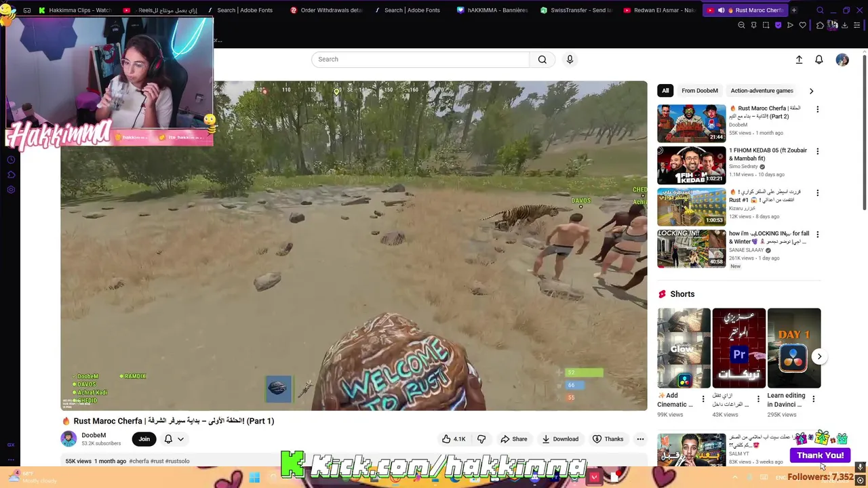
Task: Open the Windows Start button
Action: pyautogui.click(x=254, y=477)
